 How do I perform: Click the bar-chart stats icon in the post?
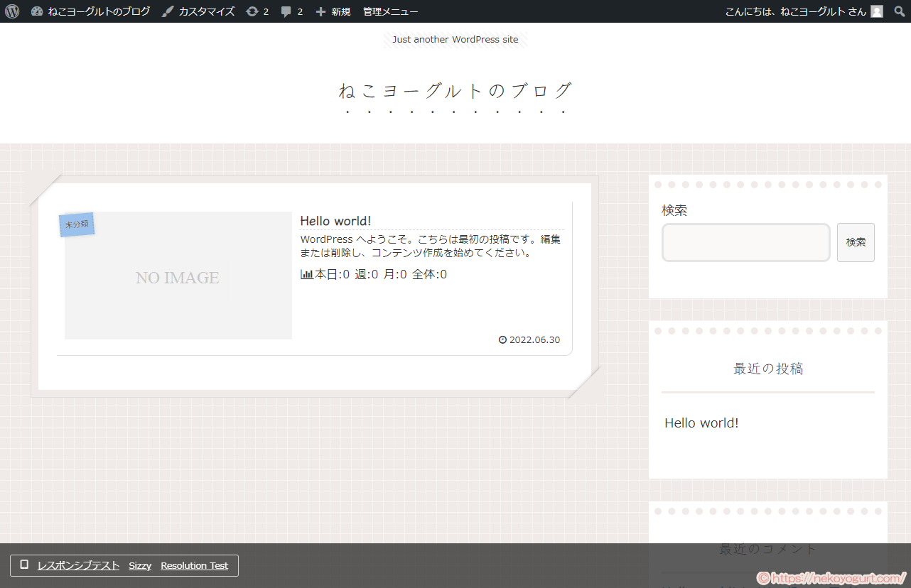coord(306,273)
